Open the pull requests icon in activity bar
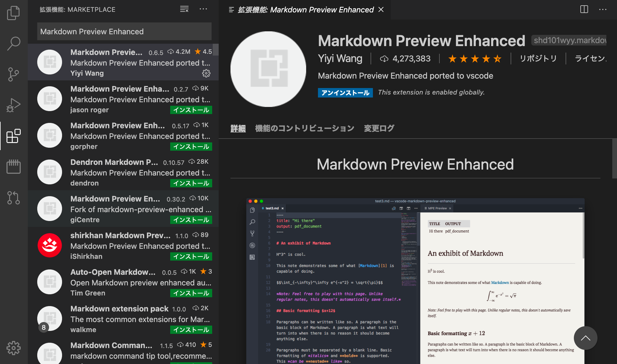This screenshot has width=617, height=364. click(x=14, y=198)
